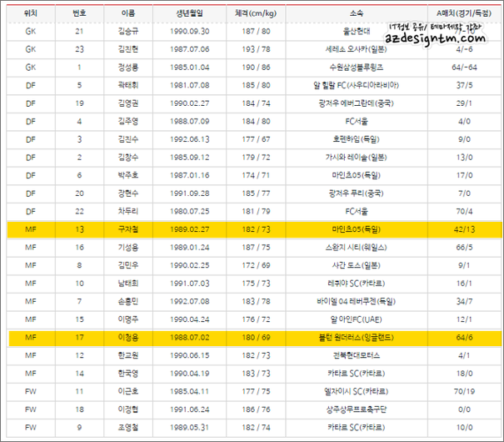Select player name 이근호
This screenshot has width=504, height=442.
coord(128,392)
